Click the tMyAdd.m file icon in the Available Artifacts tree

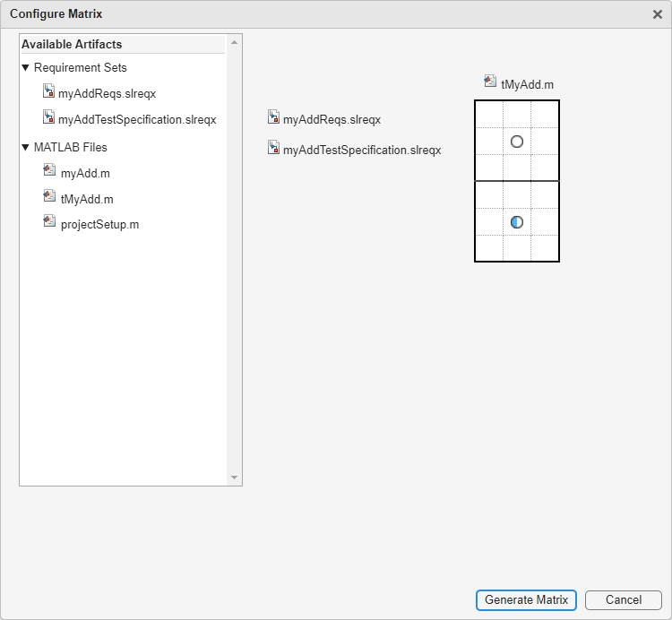pyautogui.click(x=49, y=196)
